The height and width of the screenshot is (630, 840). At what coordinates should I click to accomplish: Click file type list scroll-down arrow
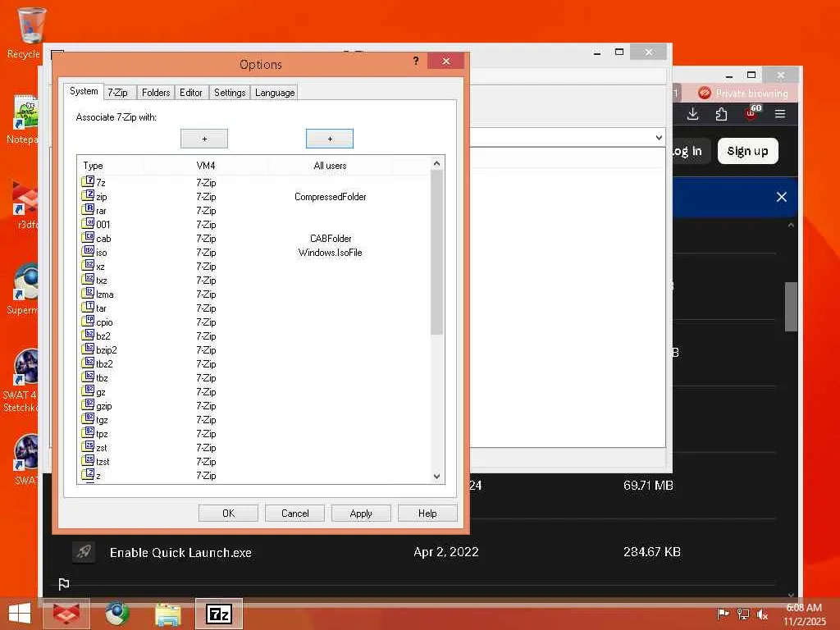(436, 477)
